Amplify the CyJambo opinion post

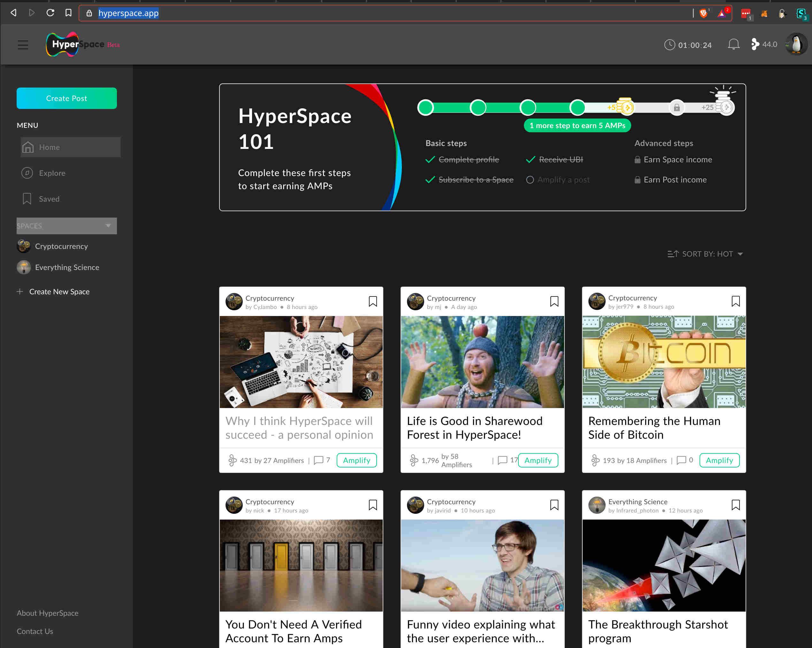[x=356, y=460]
